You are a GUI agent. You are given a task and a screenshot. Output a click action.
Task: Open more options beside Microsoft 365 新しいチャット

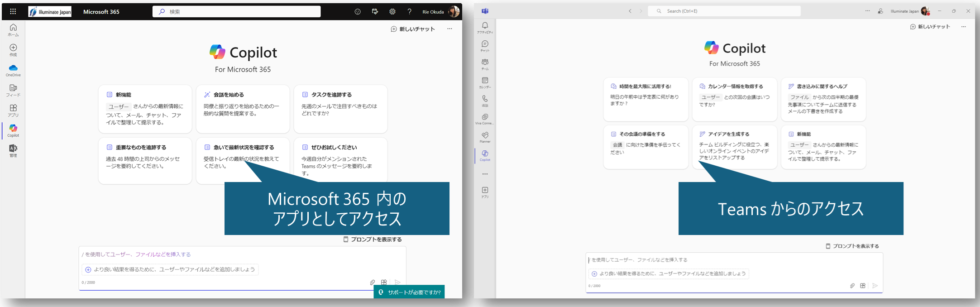(x=449, y=29)
